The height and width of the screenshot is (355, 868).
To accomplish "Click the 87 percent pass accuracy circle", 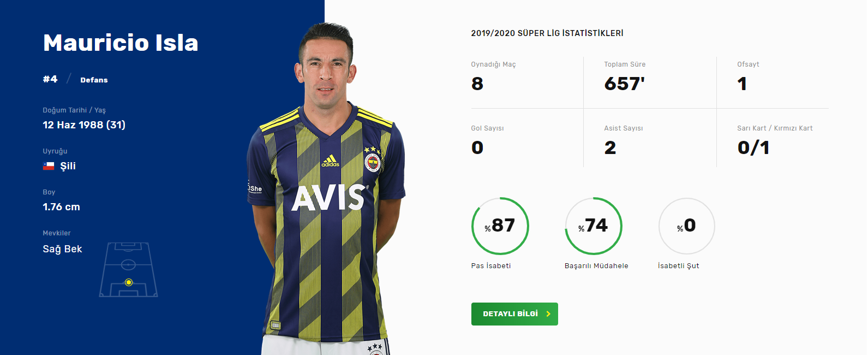I will coord(500,226).
